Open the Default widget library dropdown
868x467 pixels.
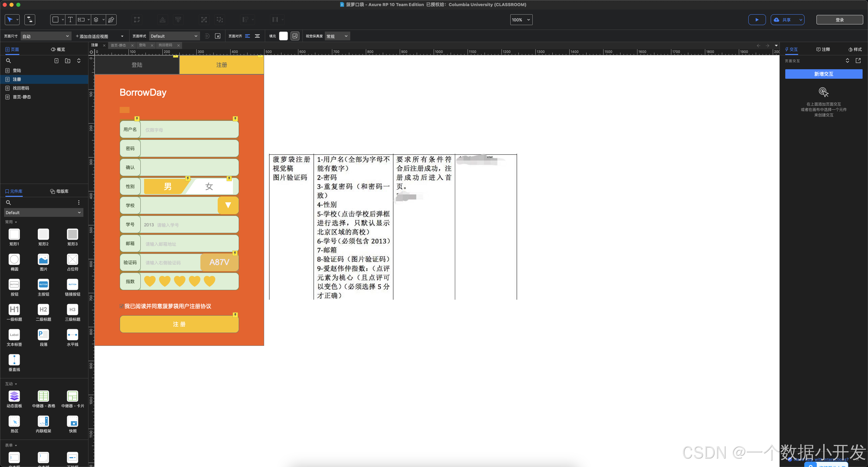tap(43, 212)
